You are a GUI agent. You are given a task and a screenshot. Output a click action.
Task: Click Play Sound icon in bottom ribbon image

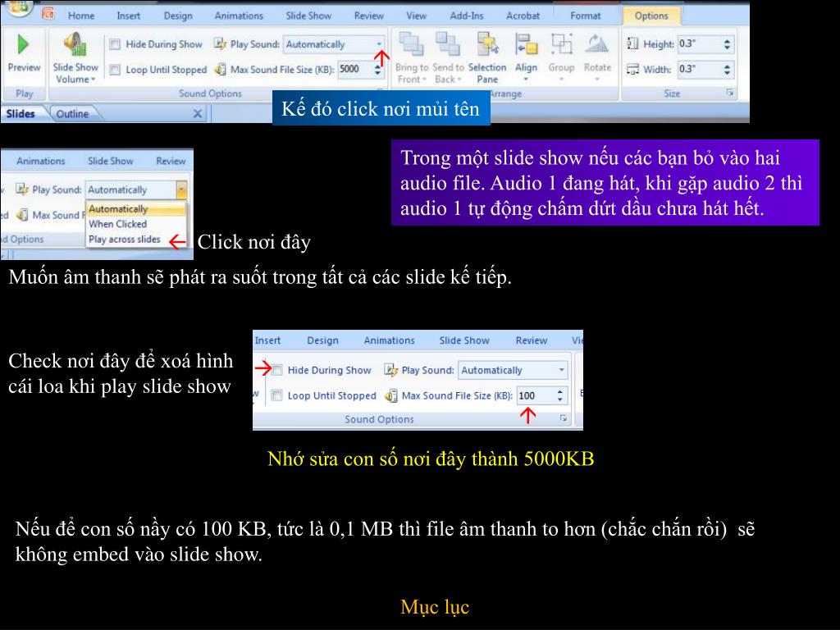pyautogui.click(x=390, y=370)
